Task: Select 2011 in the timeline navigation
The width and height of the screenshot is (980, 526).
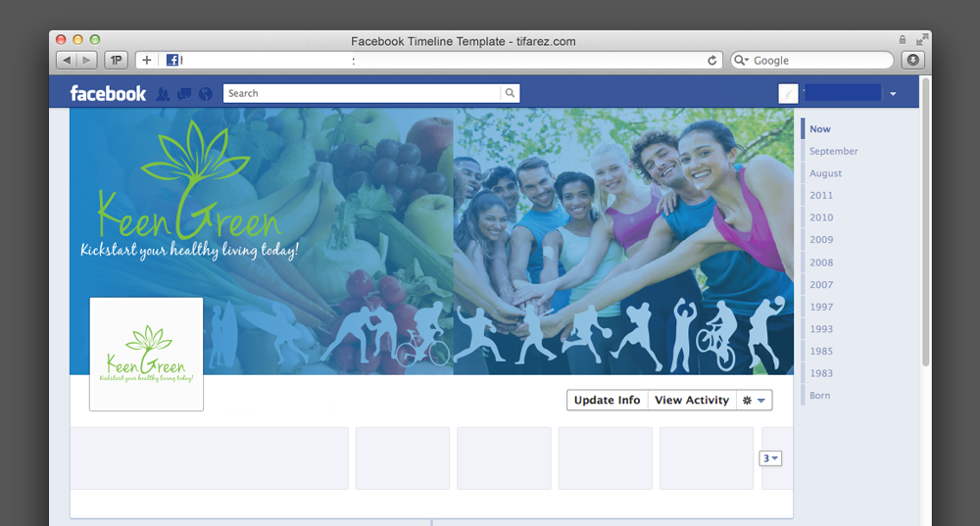Action: pyautogui.click(x=821, y=196)
